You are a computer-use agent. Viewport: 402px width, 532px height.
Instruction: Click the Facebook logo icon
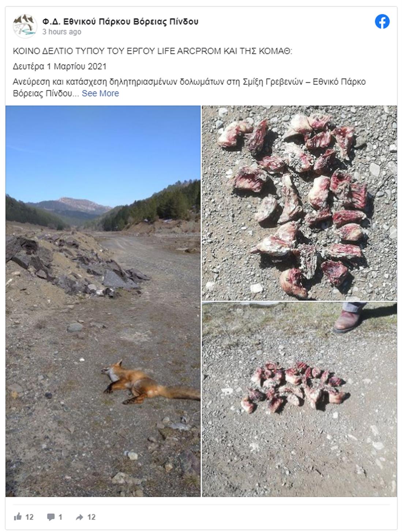(382, 22)
